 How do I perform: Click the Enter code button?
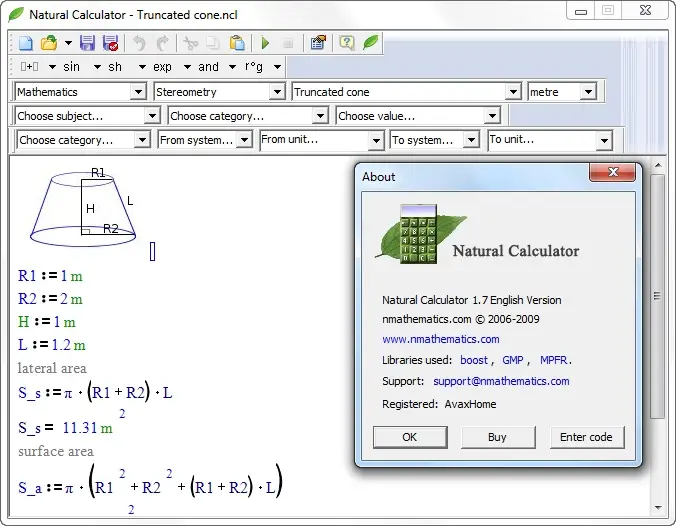coord(586,437)
